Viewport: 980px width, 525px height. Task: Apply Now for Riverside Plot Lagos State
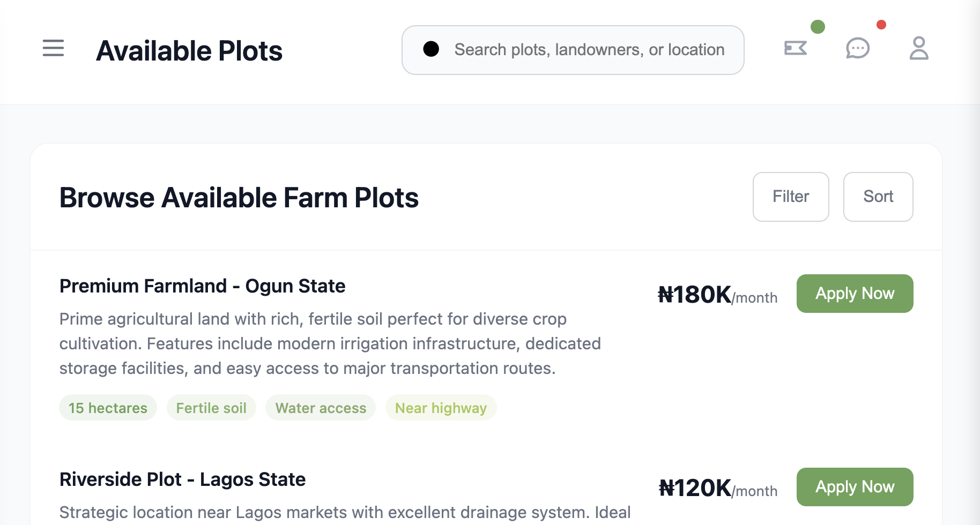click(855, 486)
